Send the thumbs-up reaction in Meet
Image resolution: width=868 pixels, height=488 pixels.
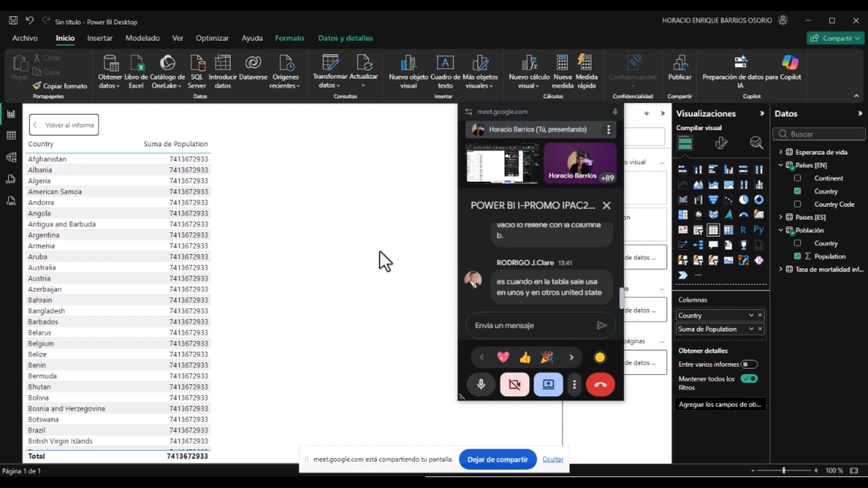(525, 357)
